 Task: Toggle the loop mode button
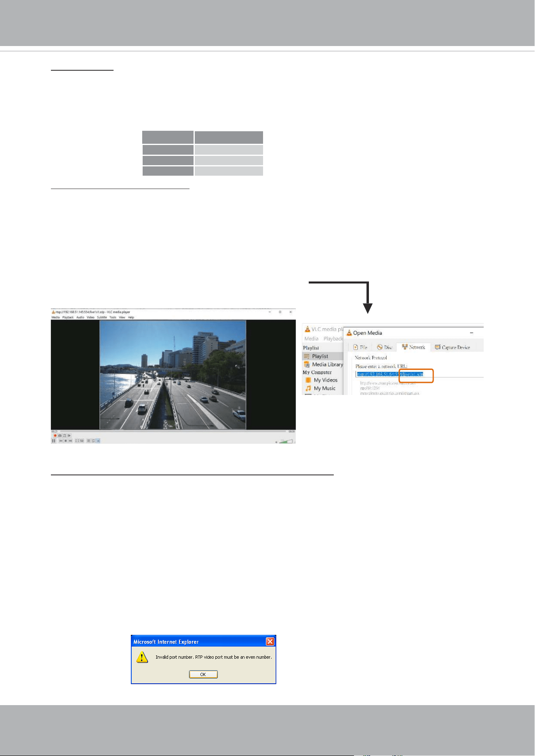[93, 441]
